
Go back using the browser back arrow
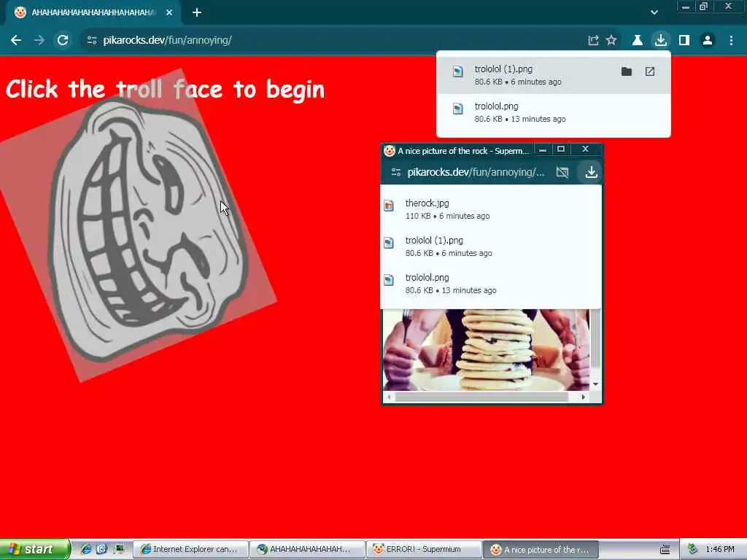point(16,41)
